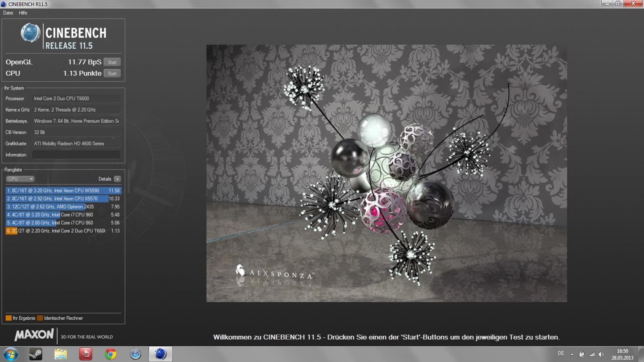Click the CB-Version 32 Bit field
Screen dimensions: 644x362
(x=77, y=132)
